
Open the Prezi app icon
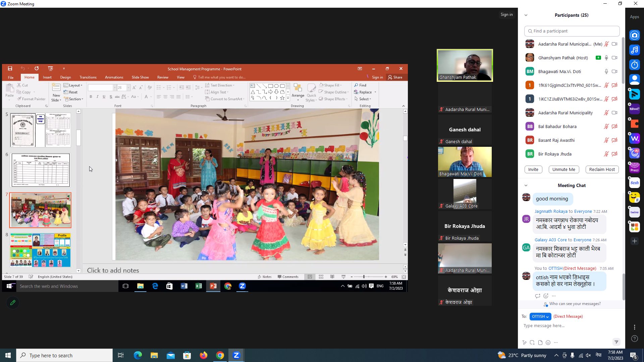tap(634, 168)
